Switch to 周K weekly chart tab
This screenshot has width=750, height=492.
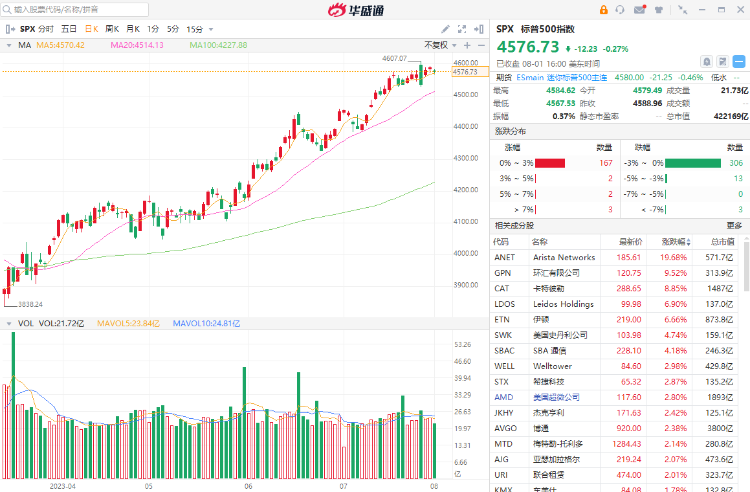(112, 29)
